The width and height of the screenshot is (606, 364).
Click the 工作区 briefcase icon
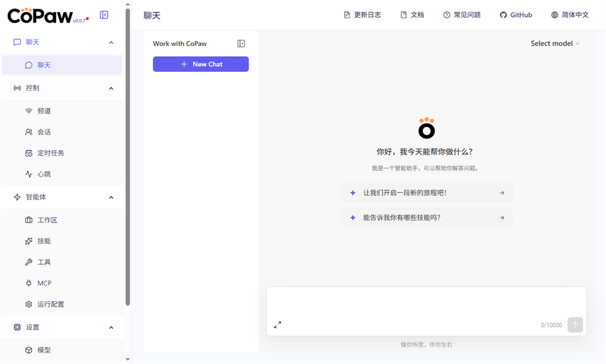pyautogui.click(x=28, y=220)
